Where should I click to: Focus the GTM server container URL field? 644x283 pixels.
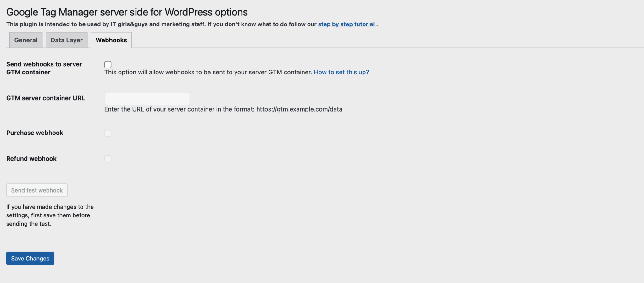pyautogui.click(x=147, y=98)
